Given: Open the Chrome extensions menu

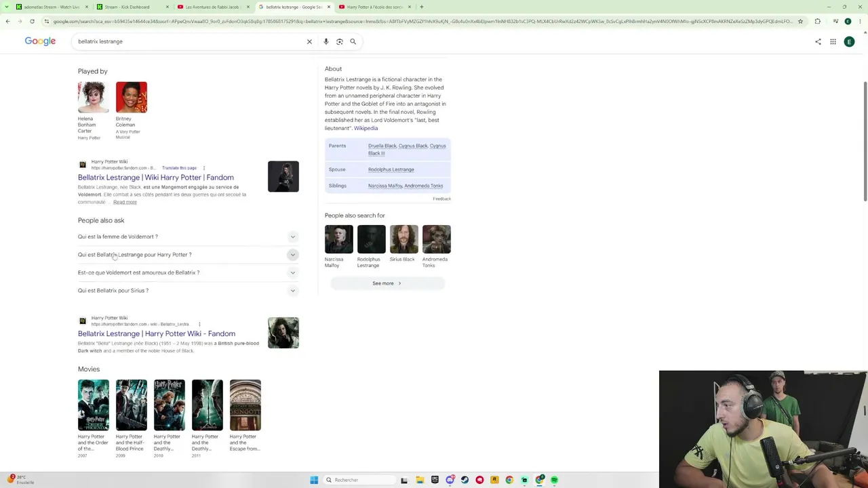Looking at the screenshot, I should coord(817,21).
